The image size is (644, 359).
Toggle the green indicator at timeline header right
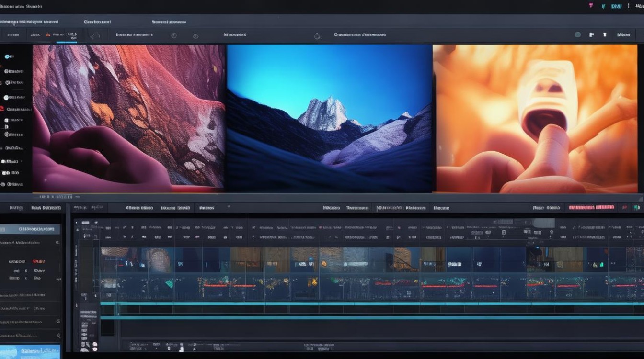(637, 208)
